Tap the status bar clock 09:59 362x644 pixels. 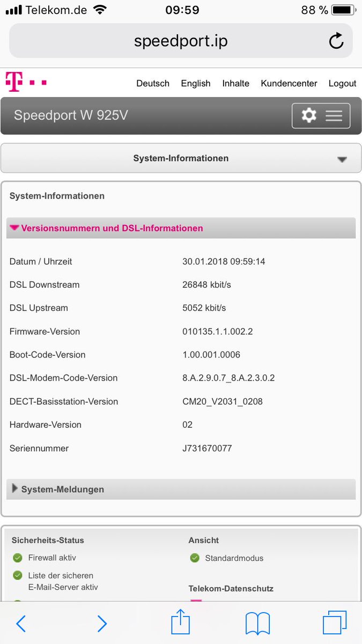182,10
